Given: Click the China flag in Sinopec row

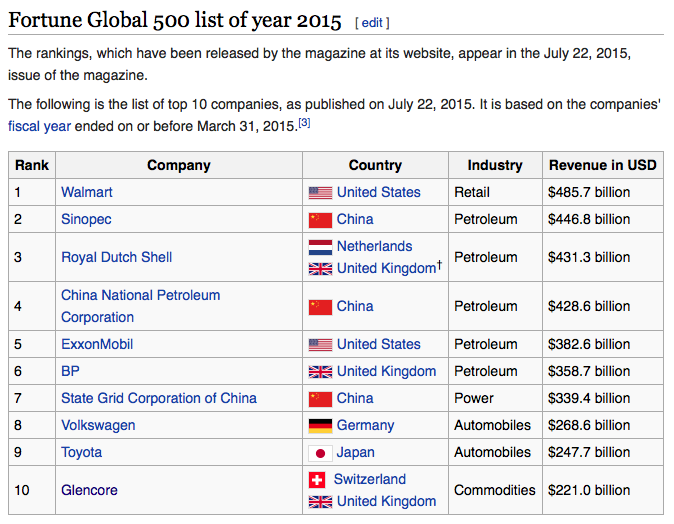Looking at the screenshot, I should coord(320,220).
